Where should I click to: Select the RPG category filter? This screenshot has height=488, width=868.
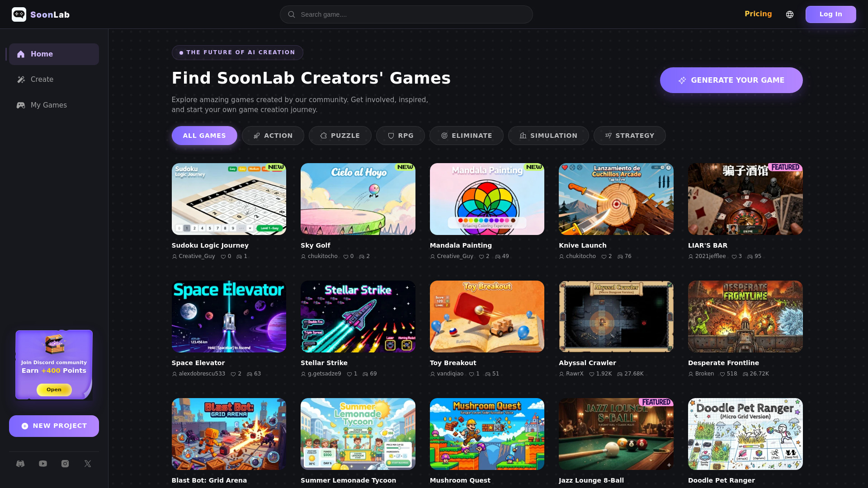coord(400,135)
